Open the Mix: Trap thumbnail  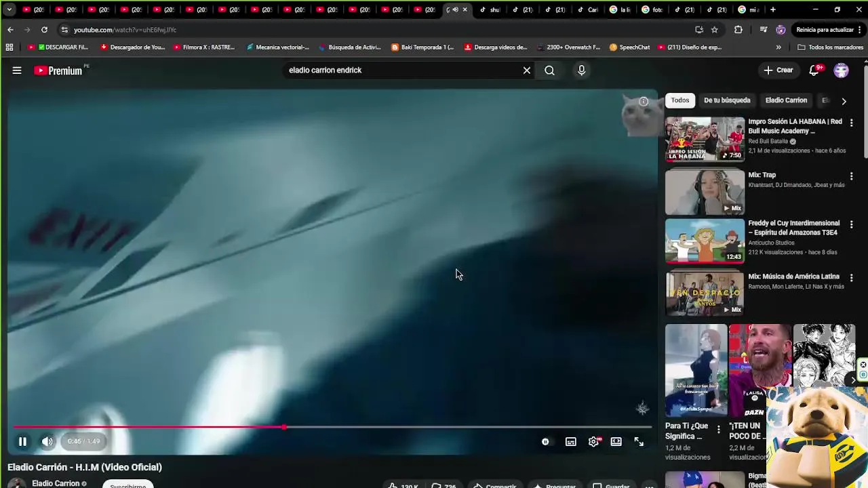705,192
